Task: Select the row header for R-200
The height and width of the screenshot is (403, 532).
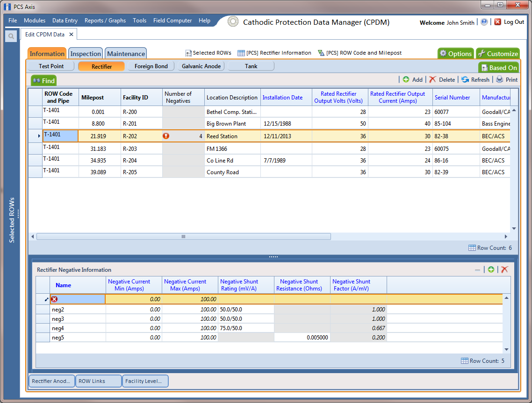Action: [35, 112]
